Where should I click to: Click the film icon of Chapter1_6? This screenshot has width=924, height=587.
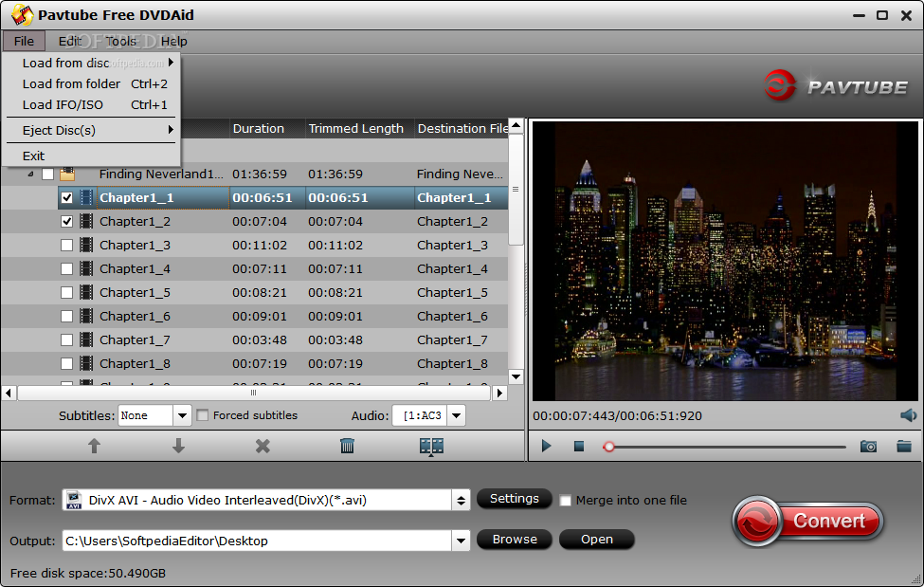[x=86, y=316]
